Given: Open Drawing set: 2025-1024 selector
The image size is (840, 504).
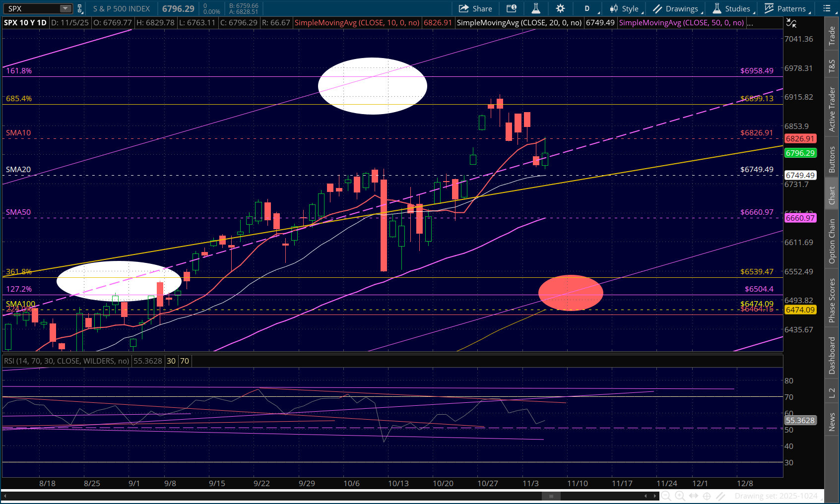Looking at the screenshot, I should [778, 496].
